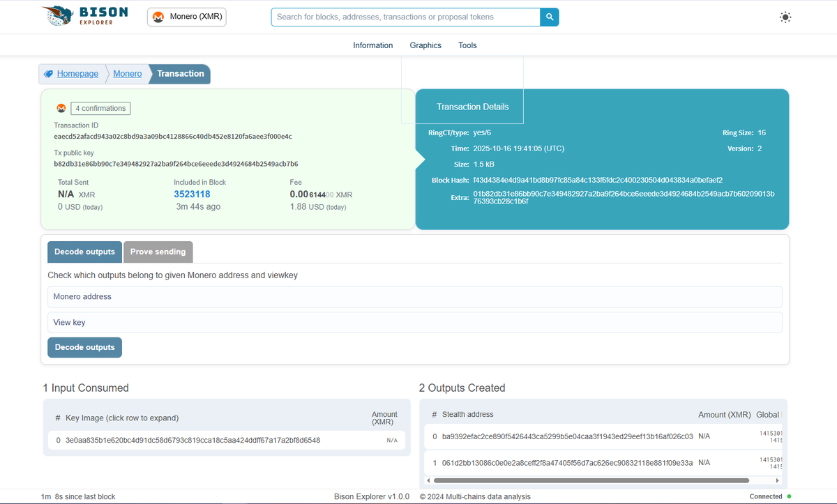Image resolution: width=837 pixels, height=504 pixels.
Task: Open the Tools menu
Action: pos(467,45)
